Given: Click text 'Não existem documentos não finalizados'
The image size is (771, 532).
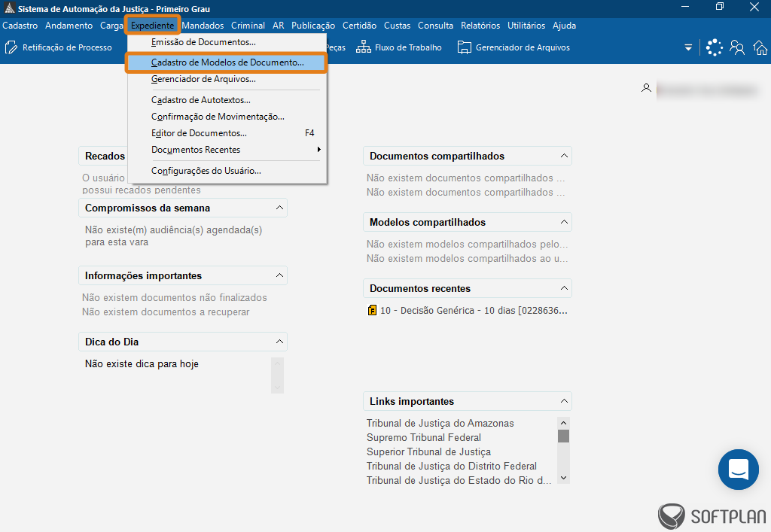Looking at the screenshot, I should tap(175, 298).
